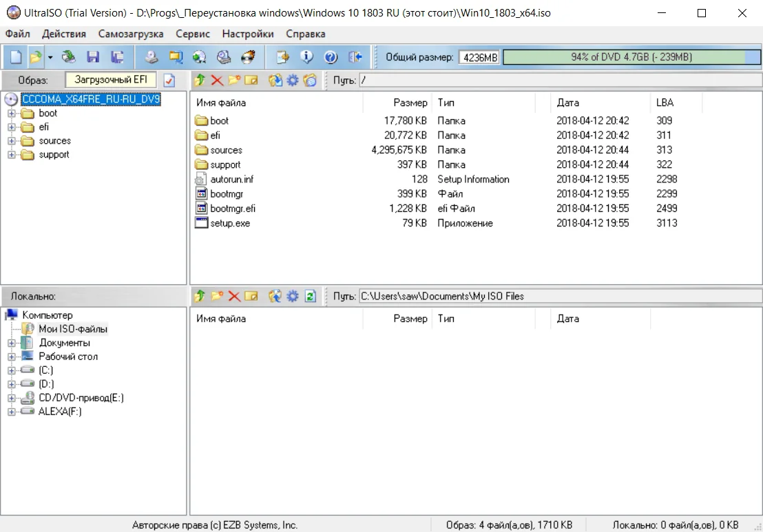Click the Save floppy disk icon
This screenshot has height=532, width=763.
pyautogui.click(x=93, y=57)
